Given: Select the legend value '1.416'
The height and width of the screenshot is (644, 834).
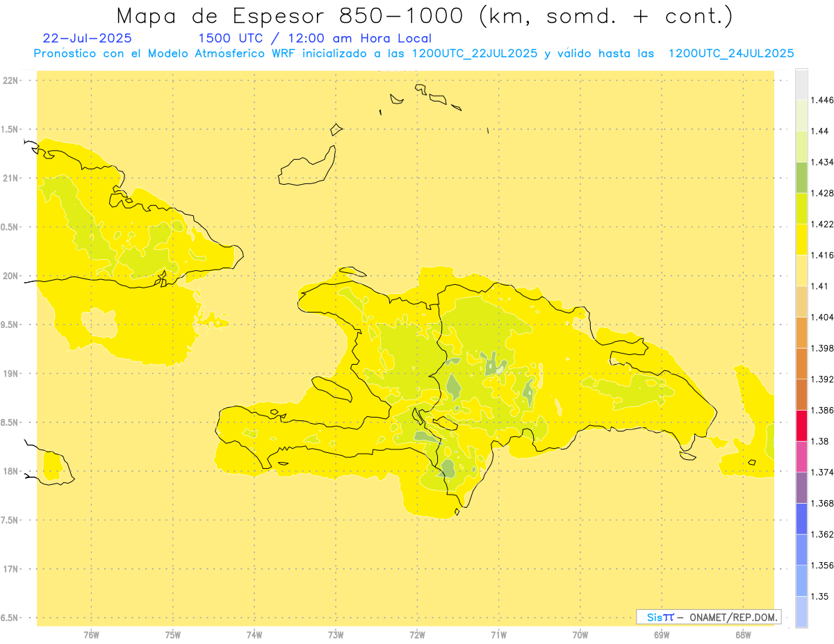Looking at the screenshot, I should click(x=822, y=255).
